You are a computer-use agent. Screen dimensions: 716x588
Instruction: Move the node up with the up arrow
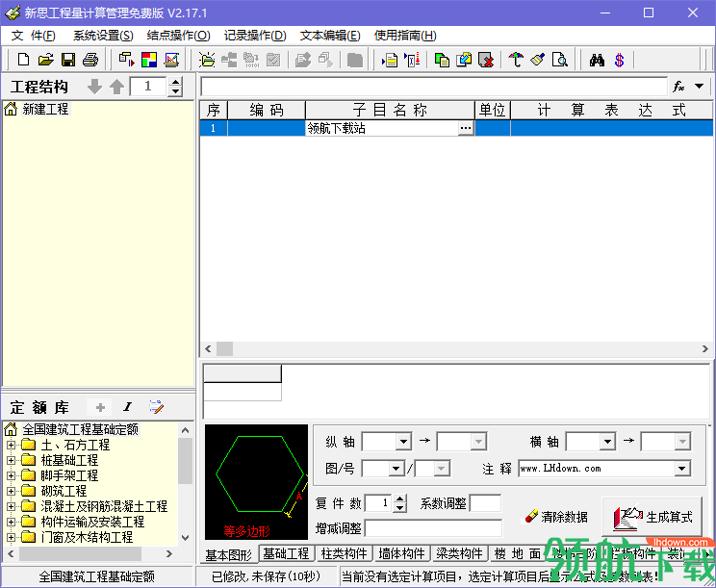(x=116, y=87)
